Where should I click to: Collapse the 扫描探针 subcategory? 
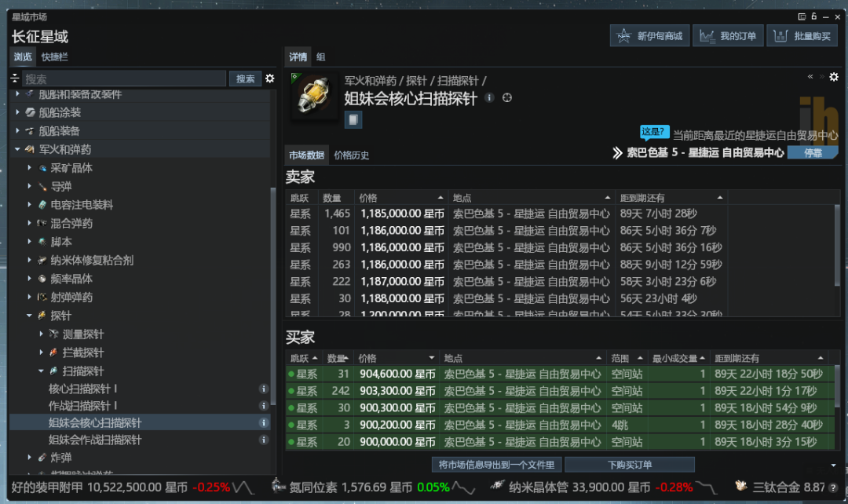pyautogui.click(x=42, y=371)
